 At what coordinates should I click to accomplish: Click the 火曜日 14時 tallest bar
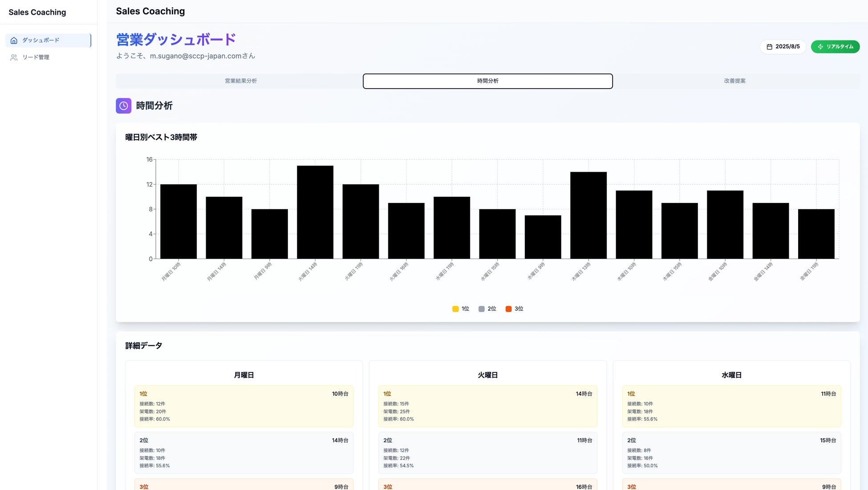tap(315, 212)
